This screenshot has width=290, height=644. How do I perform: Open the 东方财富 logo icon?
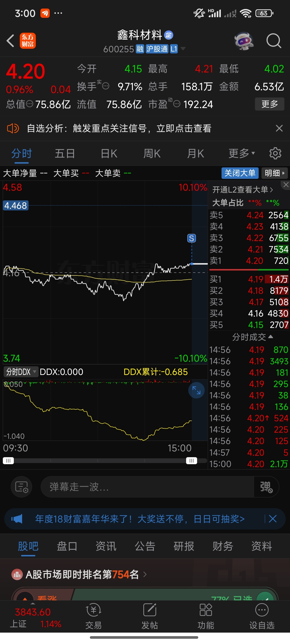coord(28,41)
